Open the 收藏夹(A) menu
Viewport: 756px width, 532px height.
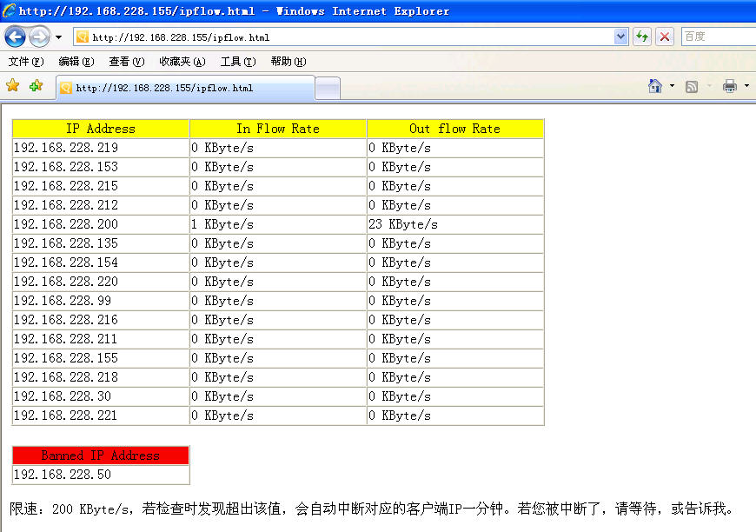(x=182, y=62)
